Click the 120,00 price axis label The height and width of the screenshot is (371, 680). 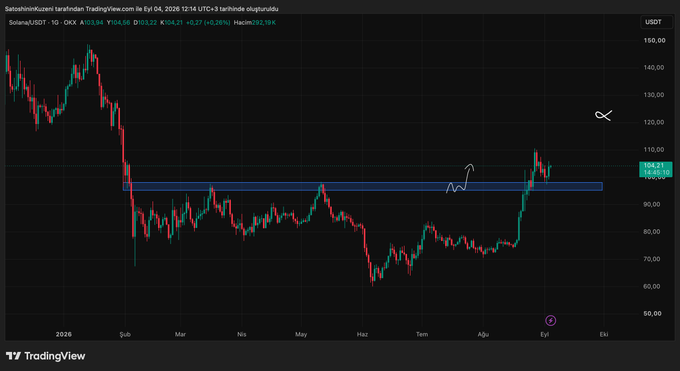[654, 122]
